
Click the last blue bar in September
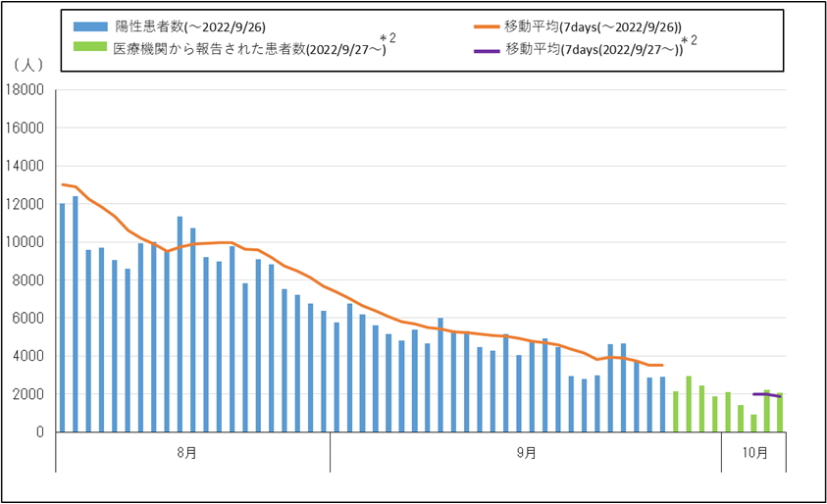[x=662, y=405]
